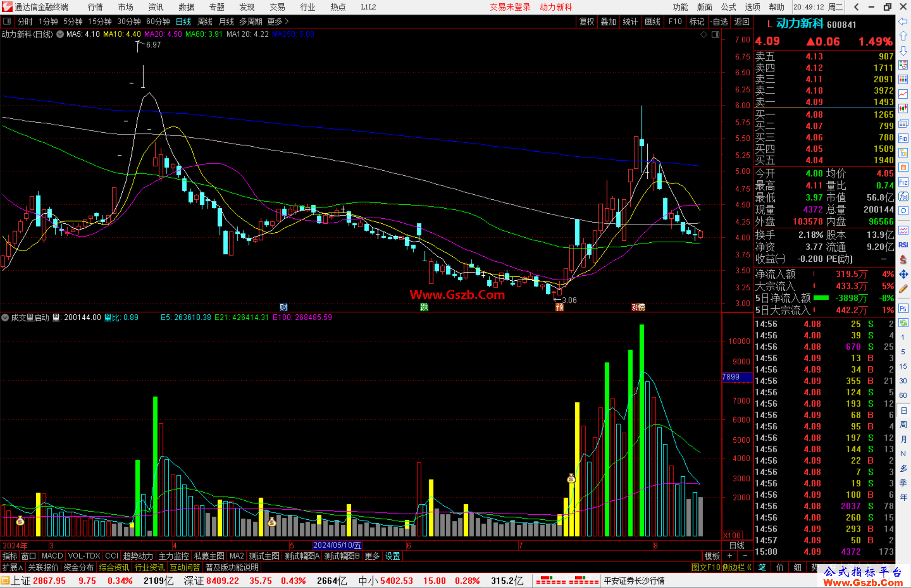Switch to 5-minute period in right sidebar

pos(903,352)
